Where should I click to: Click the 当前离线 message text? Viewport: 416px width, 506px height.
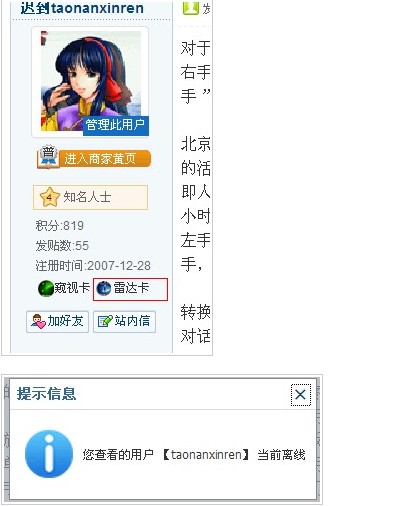click(281, 455)
